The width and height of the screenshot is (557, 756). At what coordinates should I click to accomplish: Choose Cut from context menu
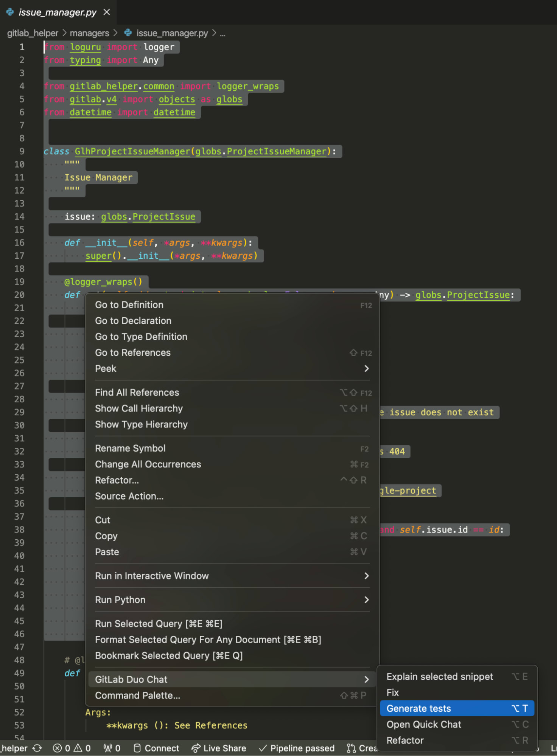click(232, 520)
